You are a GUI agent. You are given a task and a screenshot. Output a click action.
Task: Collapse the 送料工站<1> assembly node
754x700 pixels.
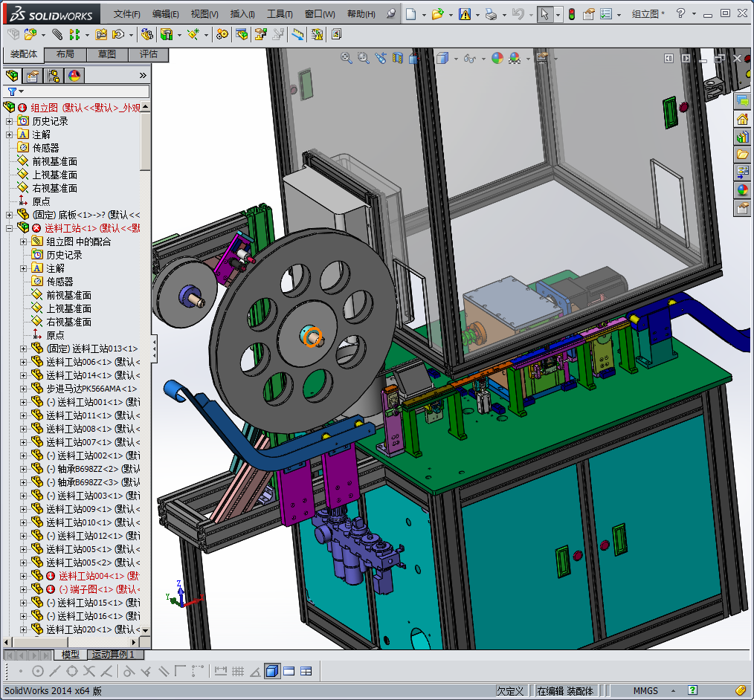pos(9,228)
